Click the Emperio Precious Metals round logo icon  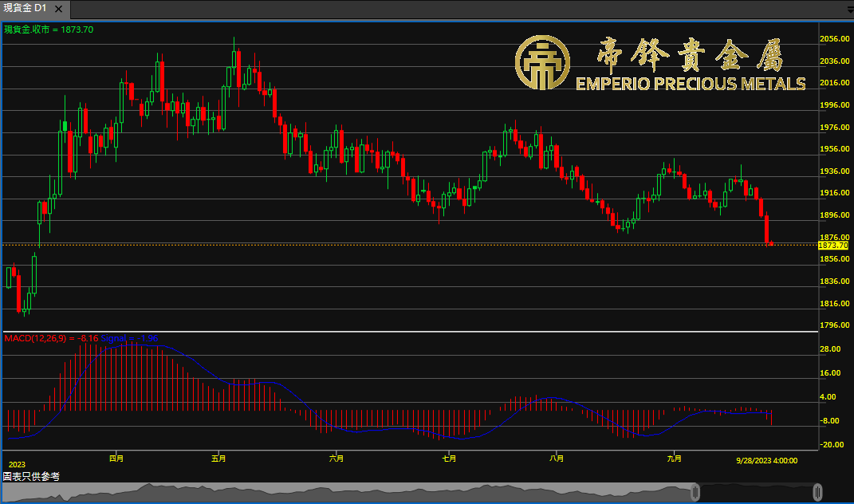point(543,63)
